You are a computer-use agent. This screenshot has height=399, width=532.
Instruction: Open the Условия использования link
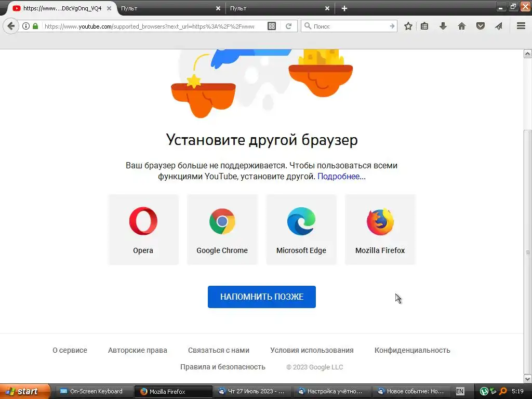pos(312,350)
